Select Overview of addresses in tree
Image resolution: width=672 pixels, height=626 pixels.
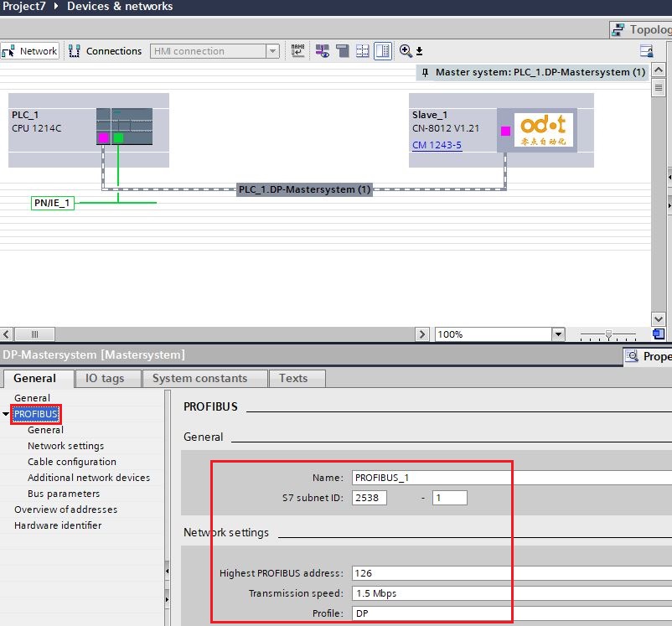(65, 510)
